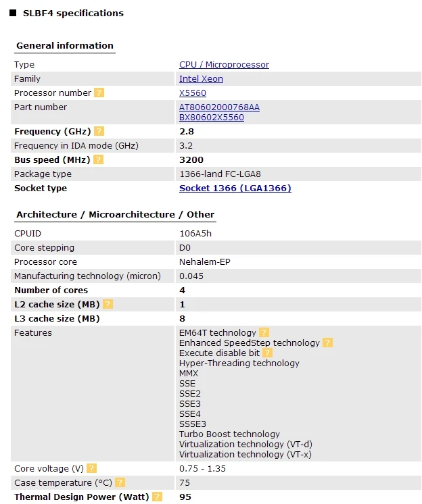
Task: Open help icon beside Frequency (GHz)
Action: point(99,132)
